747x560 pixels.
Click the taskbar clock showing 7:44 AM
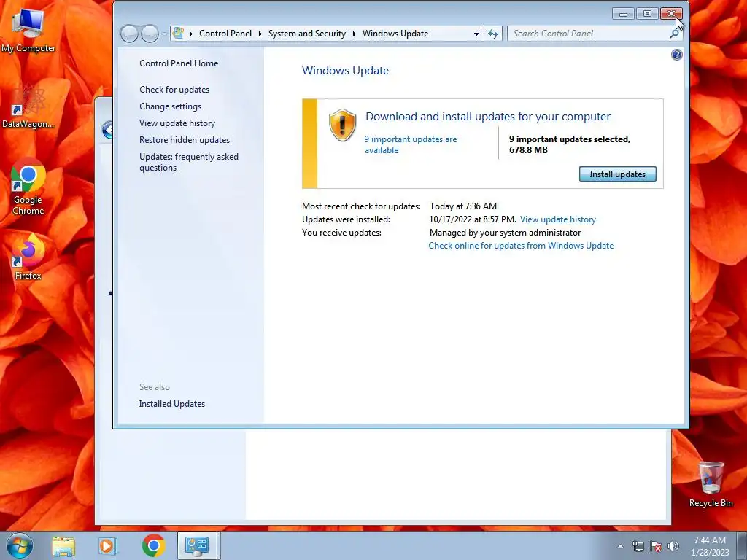point(710,546)
